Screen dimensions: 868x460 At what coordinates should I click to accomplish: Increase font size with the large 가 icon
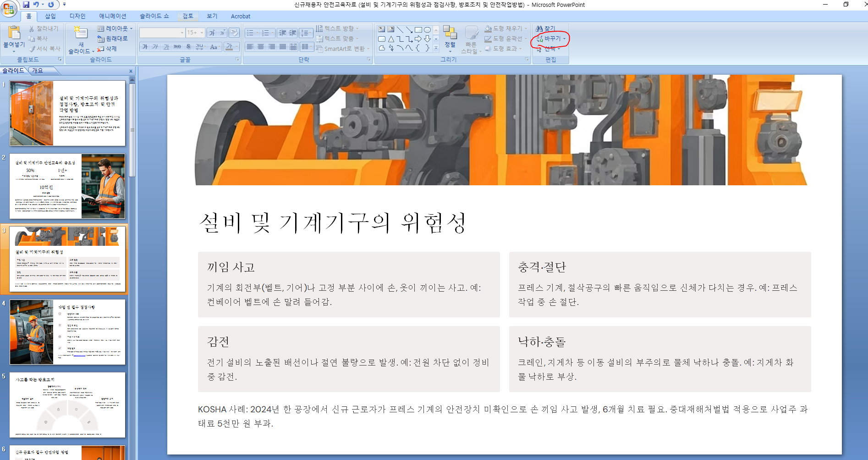coord(212,33)
